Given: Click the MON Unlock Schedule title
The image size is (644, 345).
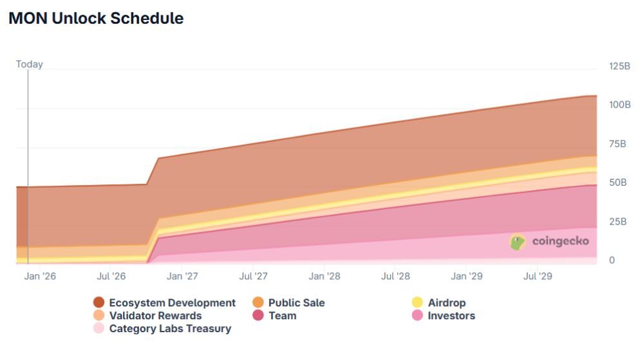Looking at the screenshot, I should 96,19.
